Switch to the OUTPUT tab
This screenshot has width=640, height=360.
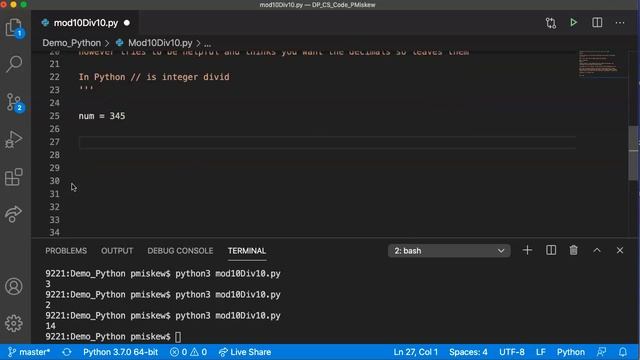(117, 251)
